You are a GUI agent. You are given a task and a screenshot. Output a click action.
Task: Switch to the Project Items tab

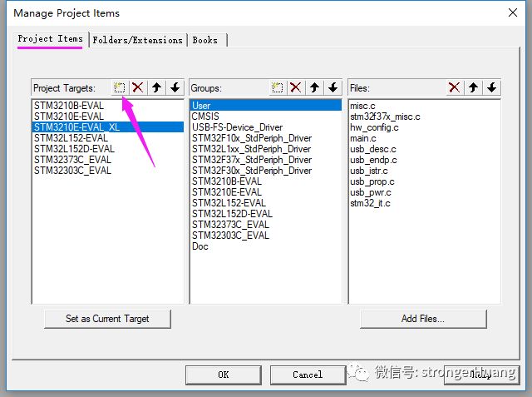50,39
